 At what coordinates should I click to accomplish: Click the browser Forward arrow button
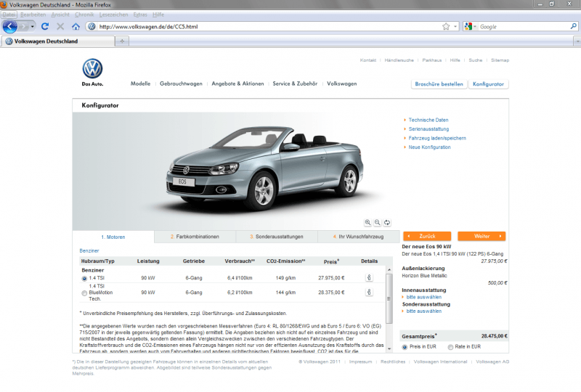click(23, 26)
